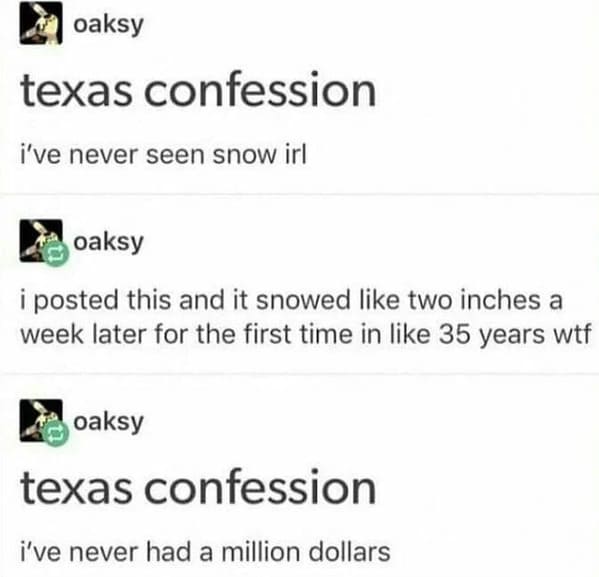Click oaksy's avatar on the original snow post
The width and height of the screenshot is (599, 577).
tap(41, 23)
